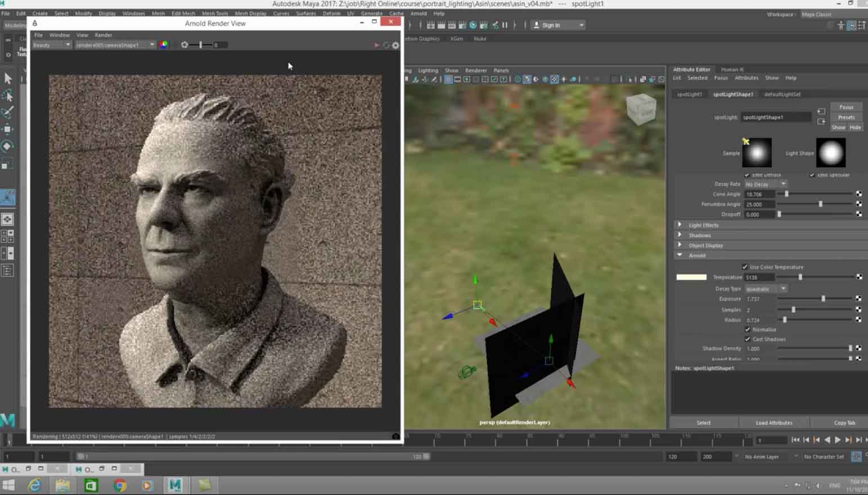Launch the Maya icon in the taskbar
Image resolution: width=868 pixels, height=495 pixels.
(175, 485)
